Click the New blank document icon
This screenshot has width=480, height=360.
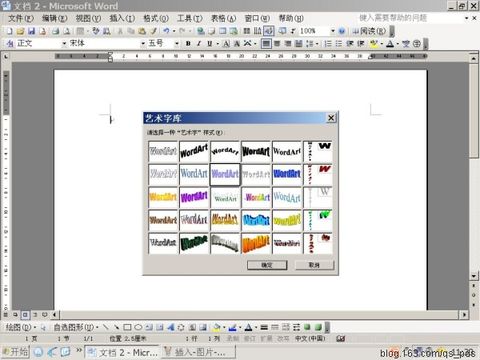[x=10, y=31]
